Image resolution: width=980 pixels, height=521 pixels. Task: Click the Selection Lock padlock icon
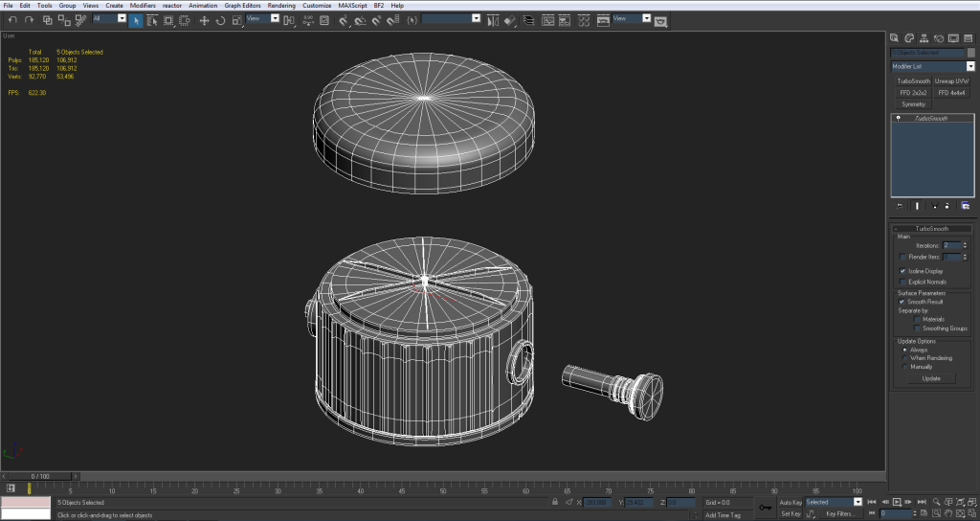[555, 502]
